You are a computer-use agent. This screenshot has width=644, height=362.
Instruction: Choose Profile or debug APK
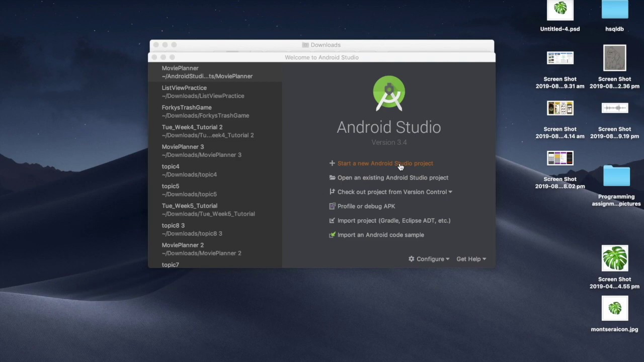tap(366, 206)
